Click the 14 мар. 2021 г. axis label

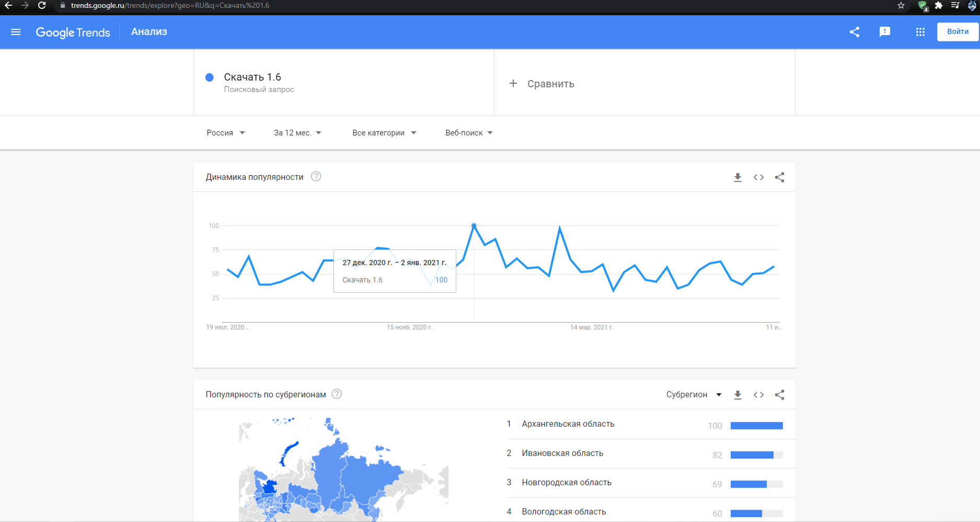(591, 327)
